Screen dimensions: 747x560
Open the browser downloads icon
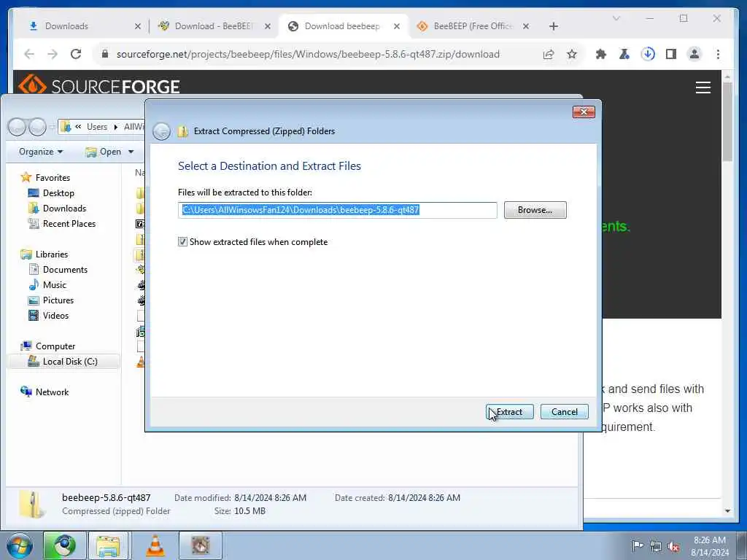point(648,54)
